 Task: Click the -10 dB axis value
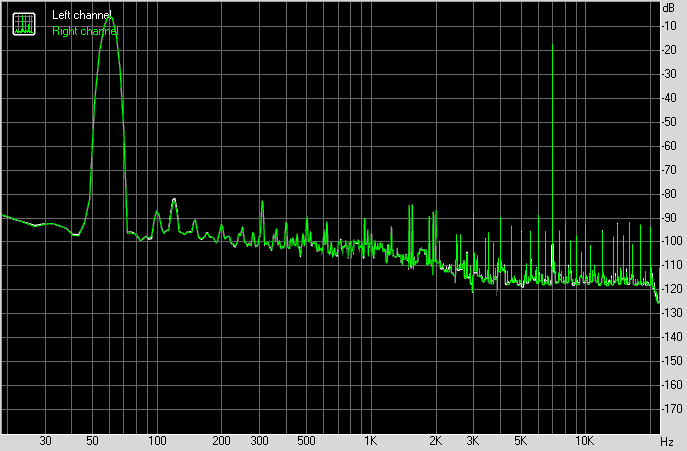[x=669, y=26]
